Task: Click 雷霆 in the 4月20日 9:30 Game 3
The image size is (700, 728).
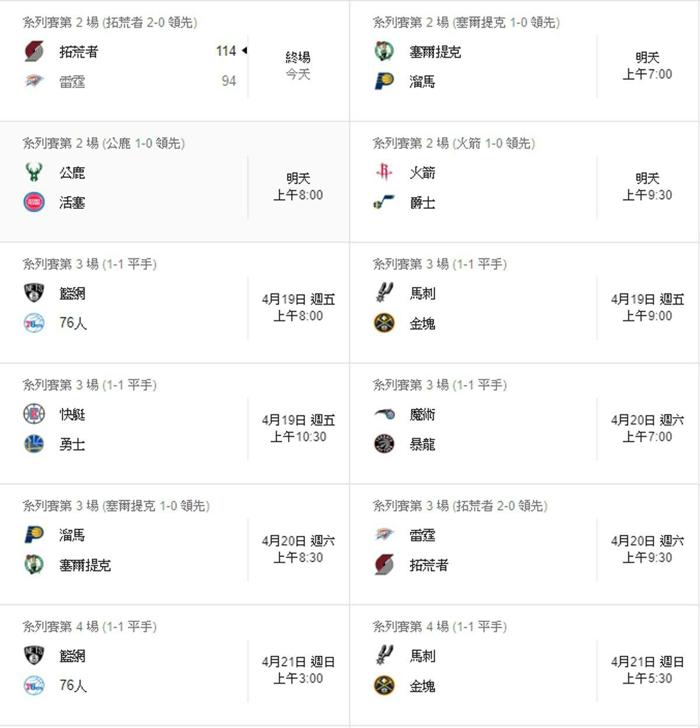Action: pos(422,535)
